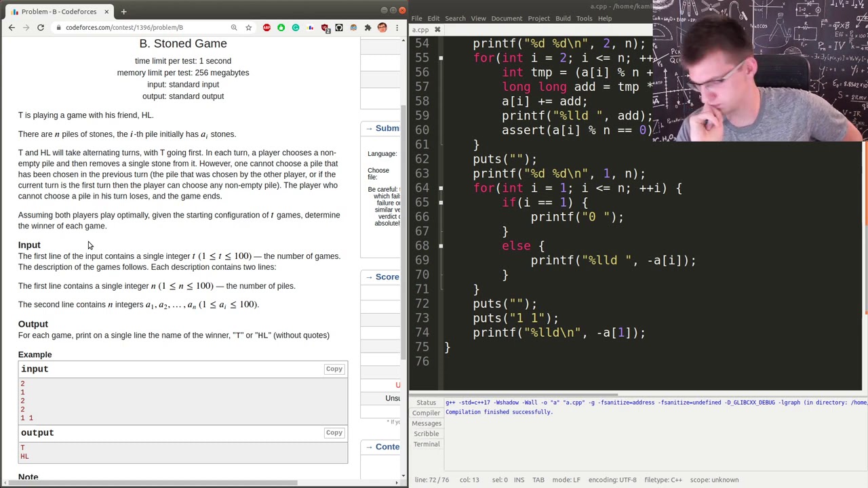The height and width of the screenshot is (488, 868).
Task: Collapse the for loop fold at line 55
Action: tap(440, 58)
